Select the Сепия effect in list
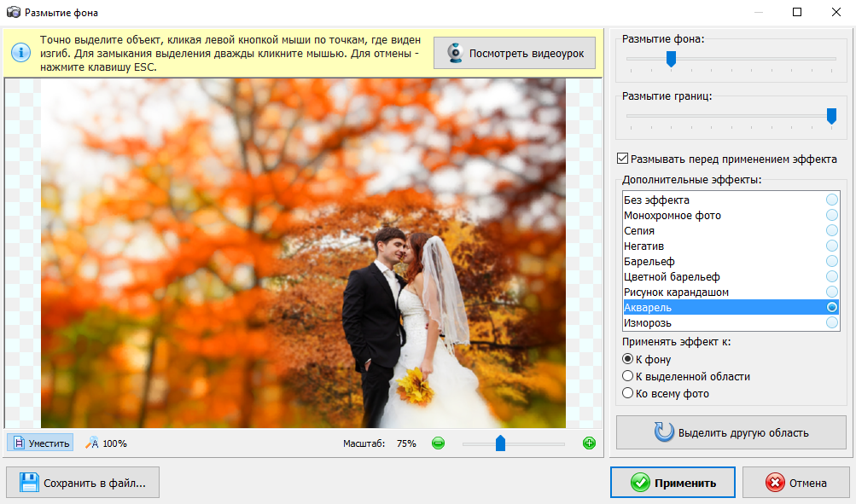This screenshot has width=856, height=504. (640, 230)
